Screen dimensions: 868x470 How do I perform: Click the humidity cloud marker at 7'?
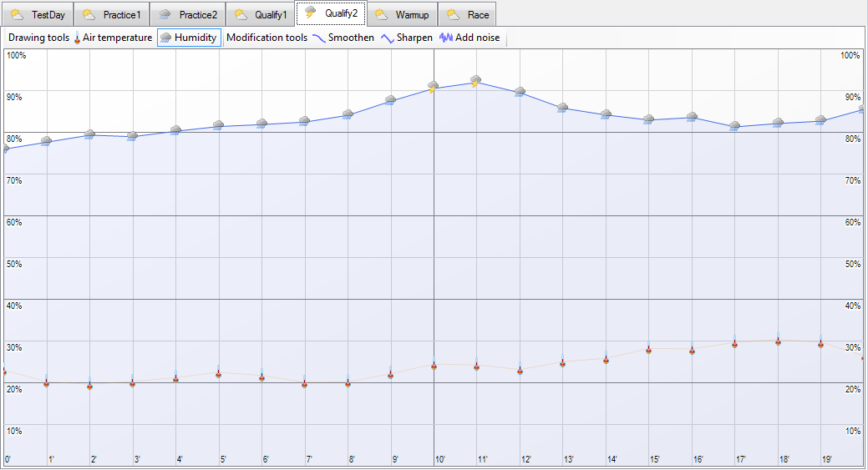coord(304,121)
